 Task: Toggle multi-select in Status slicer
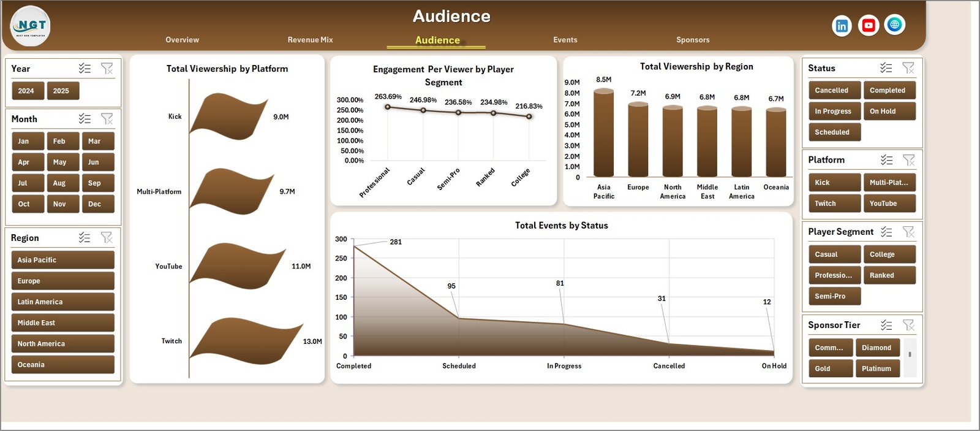coord(886,68)
